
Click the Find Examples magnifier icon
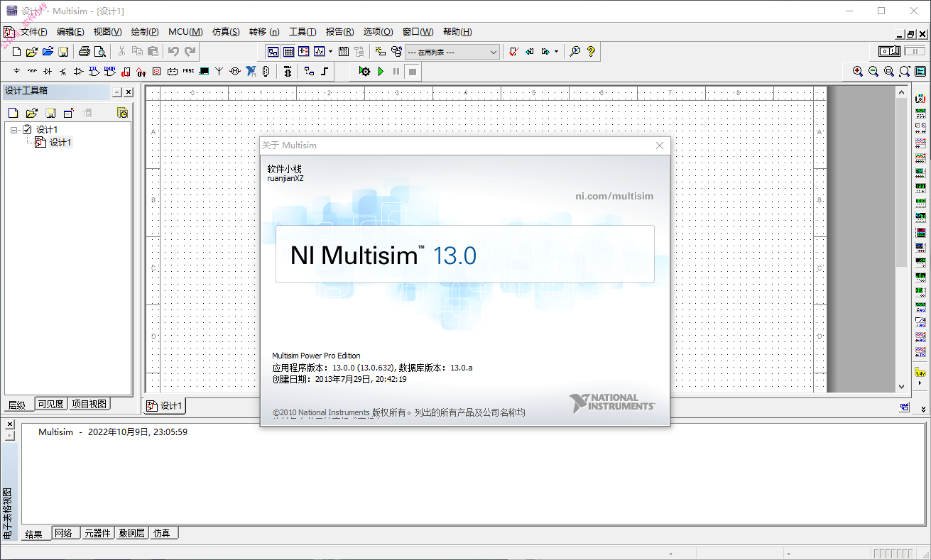575,52
